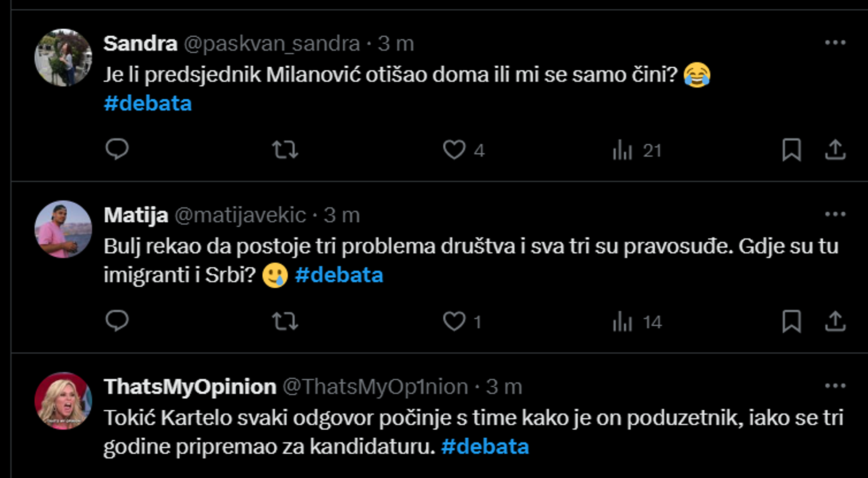Share Matija's tweet
The width and height of the screenshot is (868, 478).
(835, 321)
